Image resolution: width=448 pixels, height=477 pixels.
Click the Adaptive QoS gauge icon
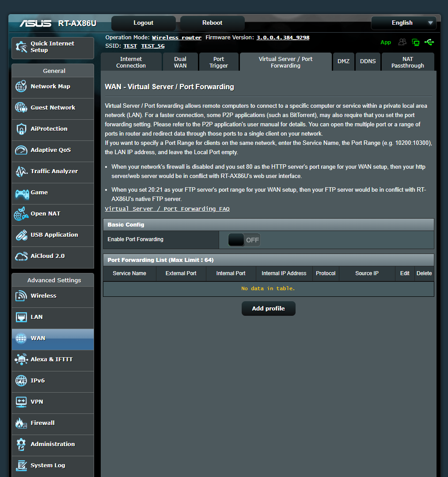(21, 150)
